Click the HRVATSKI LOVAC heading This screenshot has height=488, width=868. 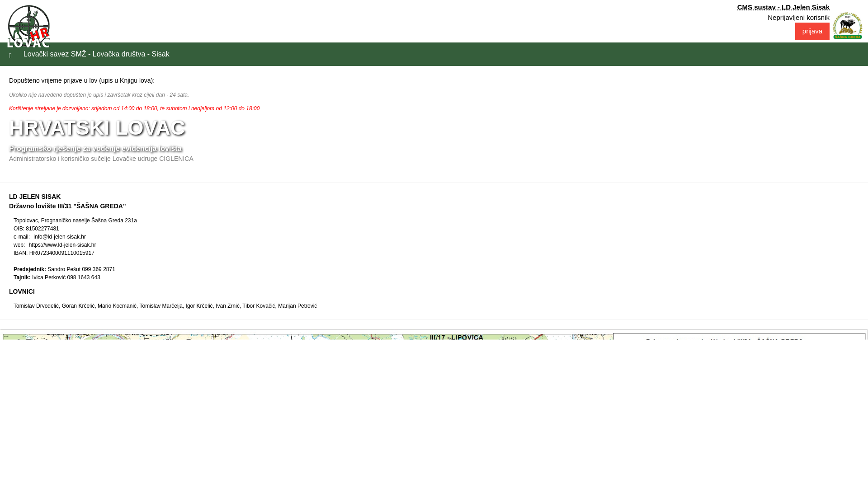tap(97, 128)
